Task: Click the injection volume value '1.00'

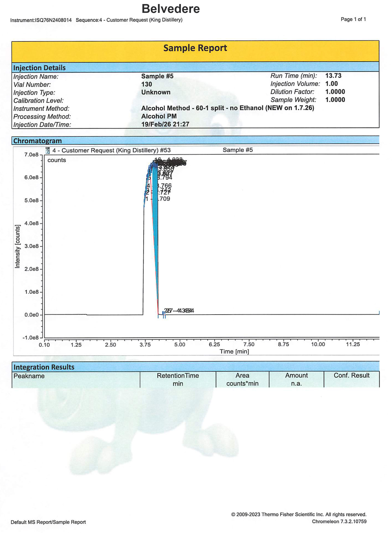Action: [331, 84]
